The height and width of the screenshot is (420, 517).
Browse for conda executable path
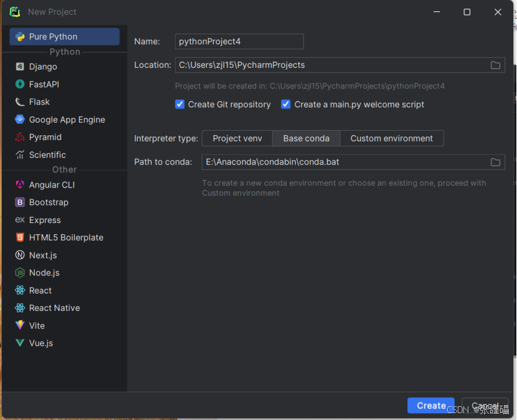495,162
